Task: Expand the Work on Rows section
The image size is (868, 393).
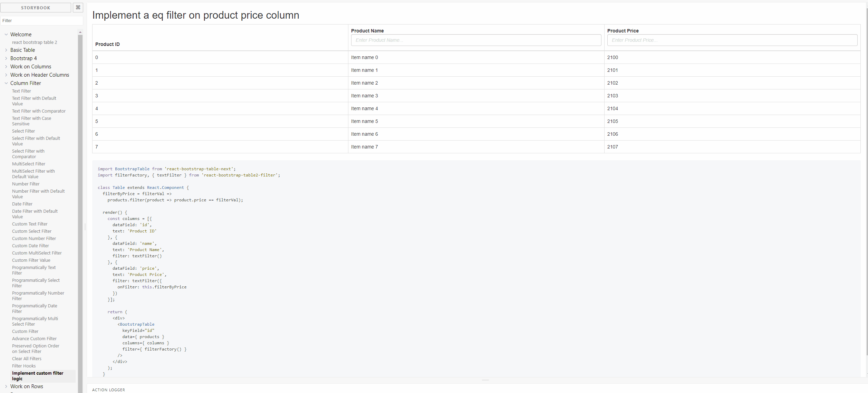Action: click(x=27, y=386)
